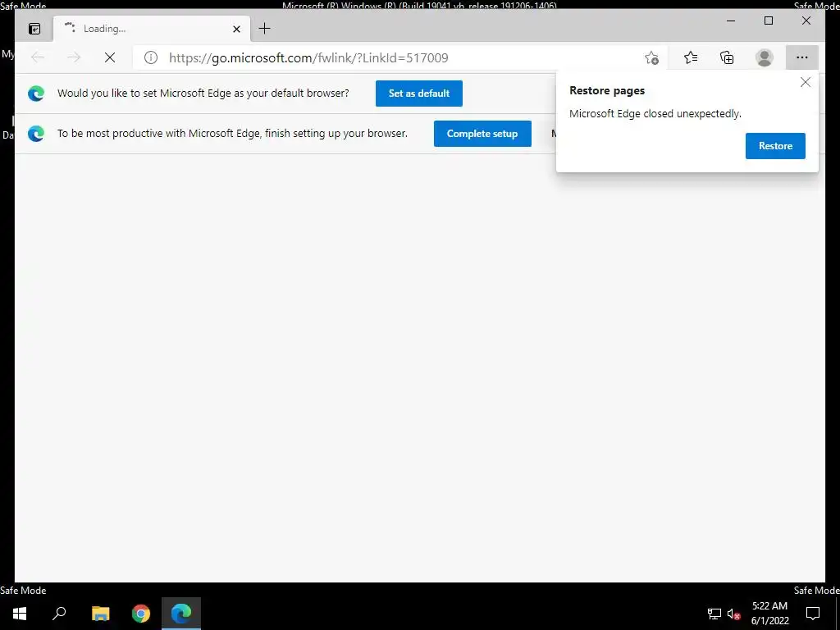Image resolution: width=840 pixels, height=630 pixels.
Task: Minimize the Edge window
Action: click(731, 21)
